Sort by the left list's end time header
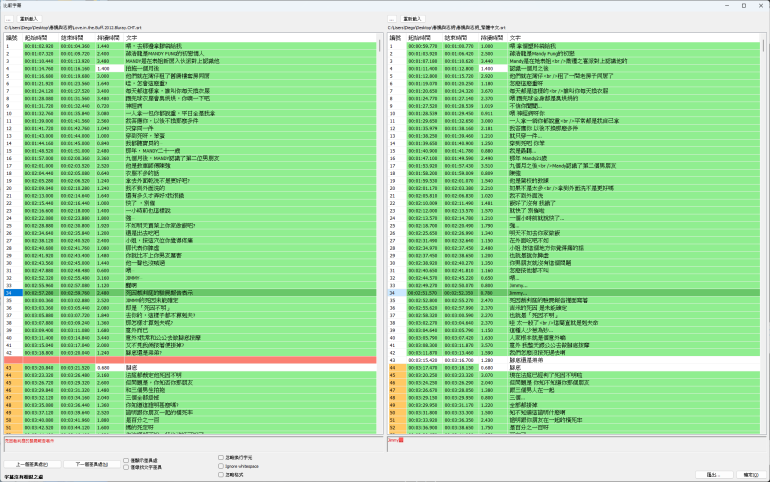Image resolution: width=770 pixels, height=482 pixels. (77, 38)
